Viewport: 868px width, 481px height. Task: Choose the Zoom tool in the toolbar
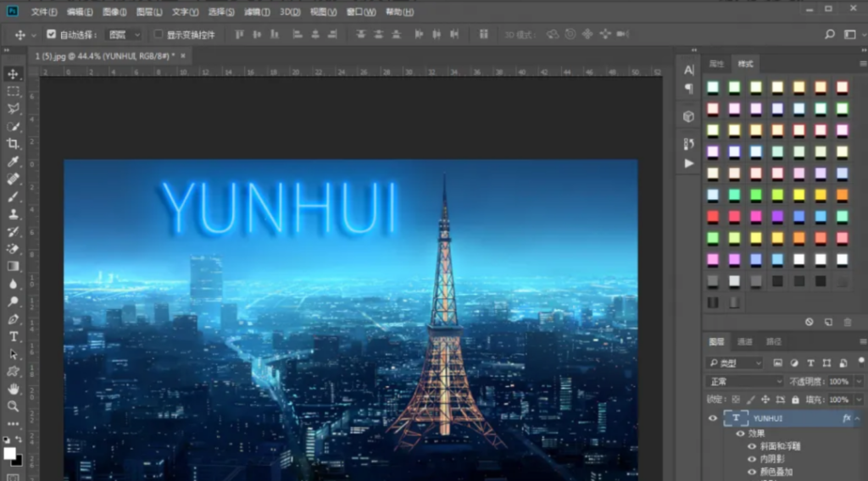pyautogui.click(x=14, y=406)
